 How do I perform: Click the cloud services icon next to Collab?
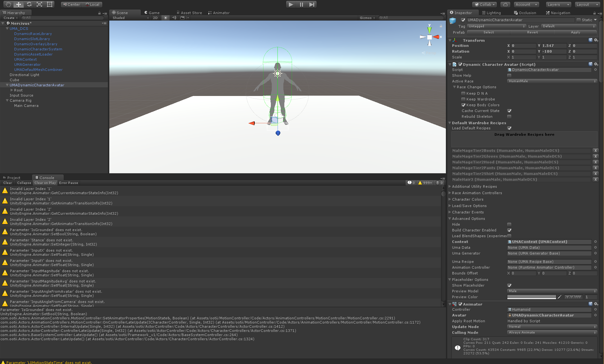[x=505, y=4]
